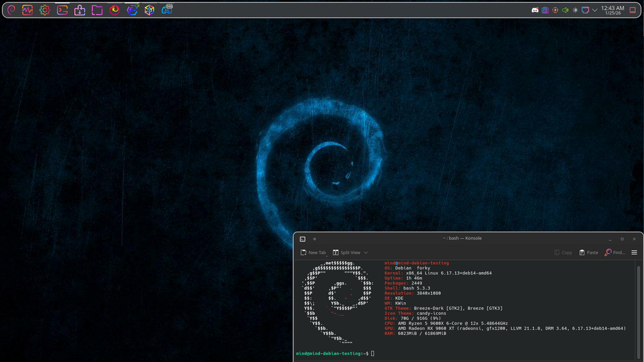644x362 pixels.
Task: Open the clipboard tray icon
Action: [545, 10]
